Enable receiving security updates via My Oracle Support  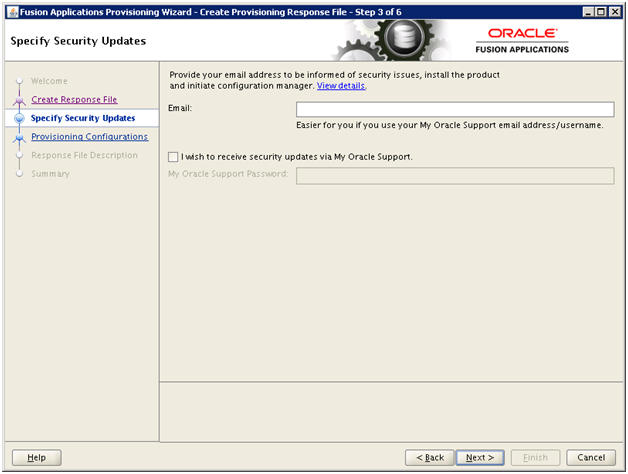[x=173, y=157]
